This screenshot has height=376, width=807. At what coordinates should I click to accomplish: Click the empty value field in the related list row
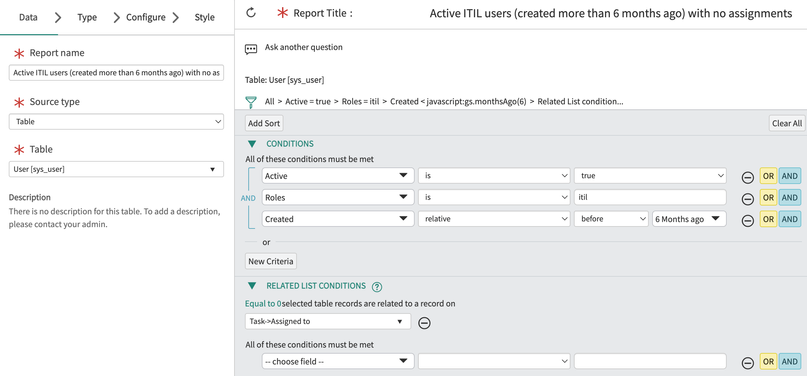point(651,362)
